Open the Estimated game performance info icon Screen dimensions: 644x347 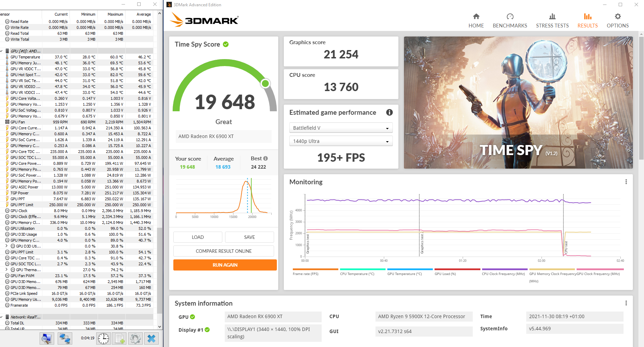pyautogui.click(x=389, y=112)
